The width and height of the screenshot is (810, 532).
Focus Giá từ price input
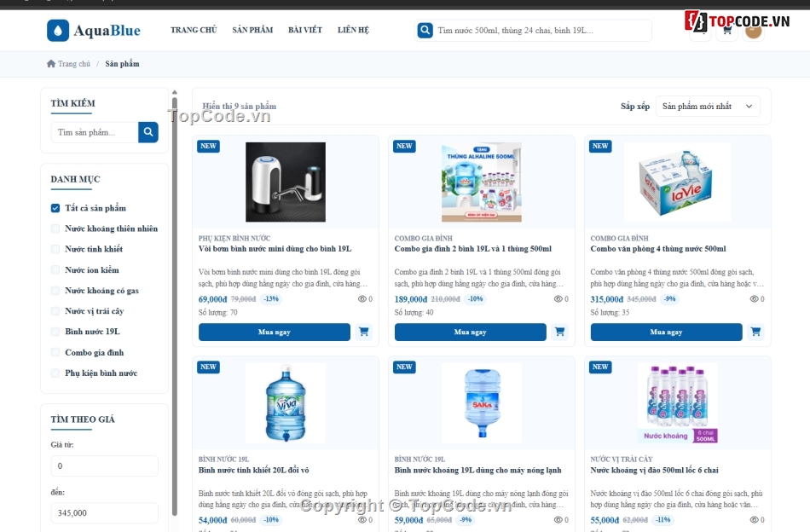click(x=104, y=465)
